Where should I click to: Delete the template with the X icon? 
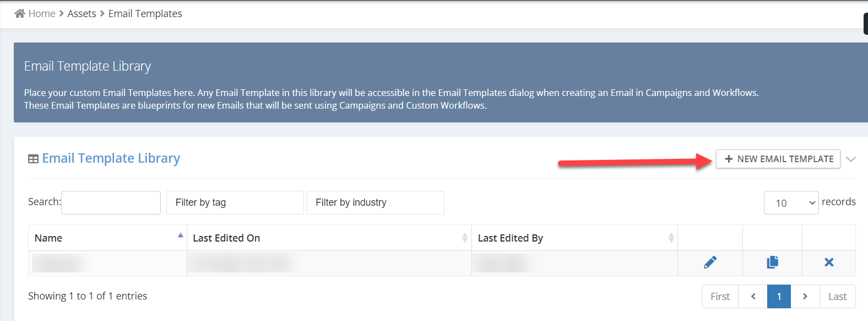(x=829, y=263)
